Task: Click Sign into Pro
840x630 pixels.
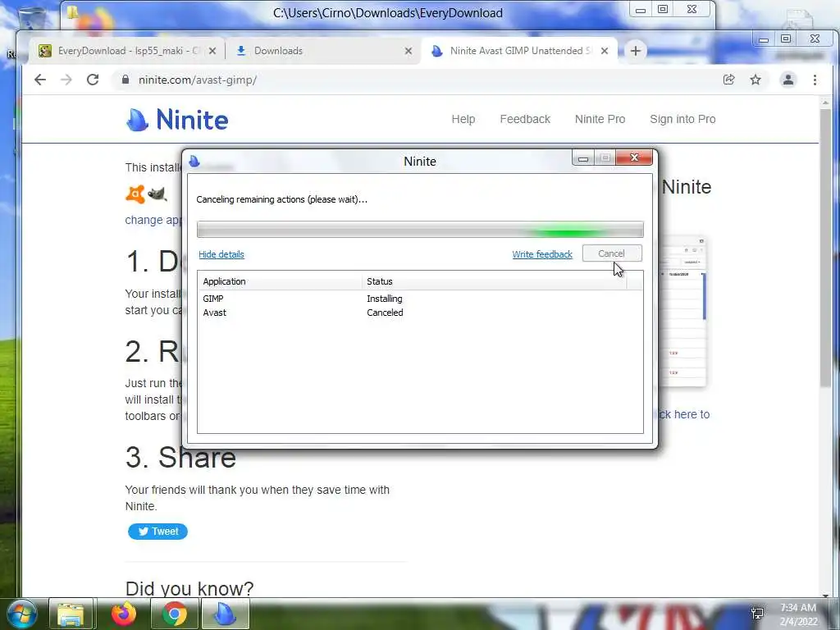Action: coord(682,119)
